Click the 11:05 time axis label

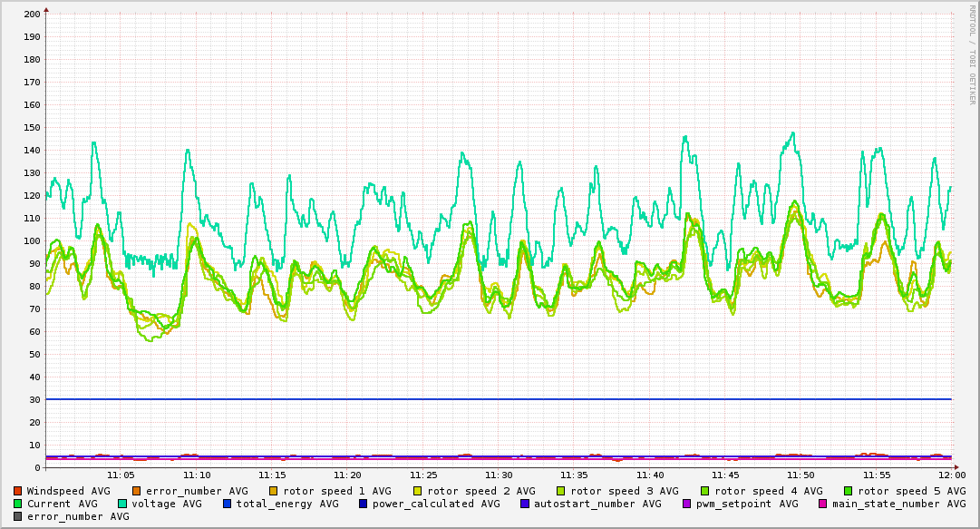tap(121, 475)
